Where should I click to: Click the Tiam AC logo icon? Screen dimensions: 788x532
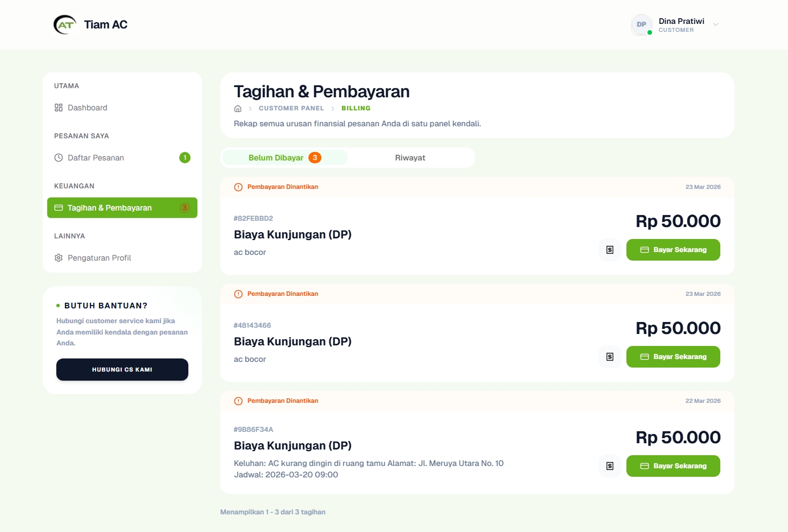pos(65,24)
